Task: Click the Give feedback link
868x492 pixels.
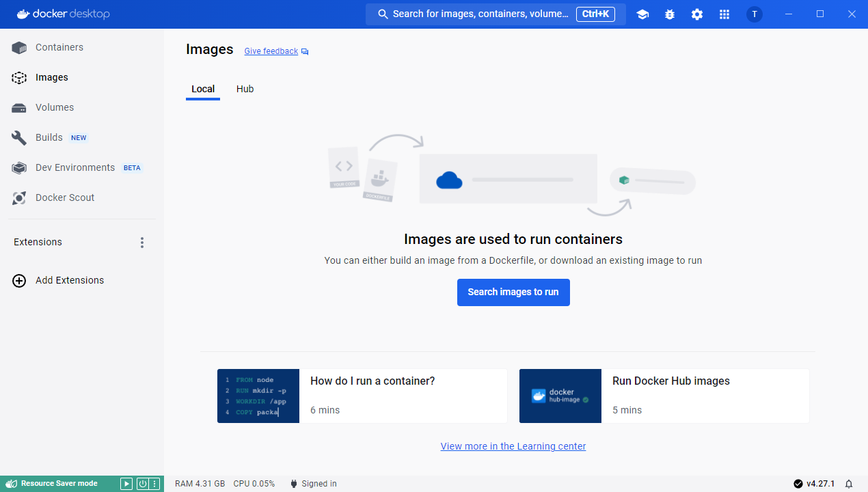Action: (271, 51)
